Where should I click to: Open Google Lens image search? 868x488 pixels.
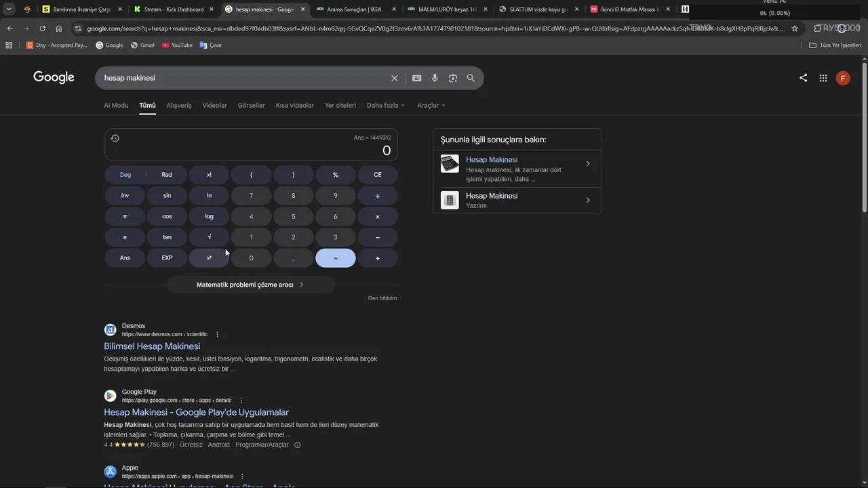click(453, 78)
